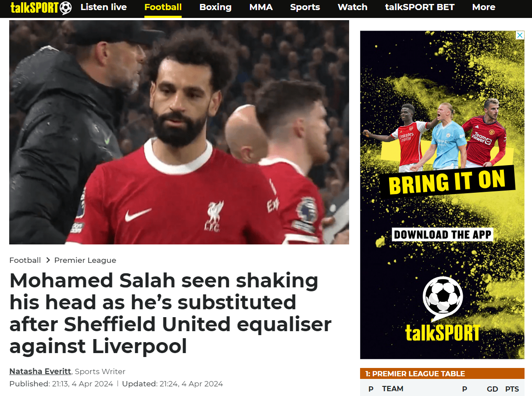532x396 pixels.
Task: Expand the More navigation menu
Action: (484, 7)
